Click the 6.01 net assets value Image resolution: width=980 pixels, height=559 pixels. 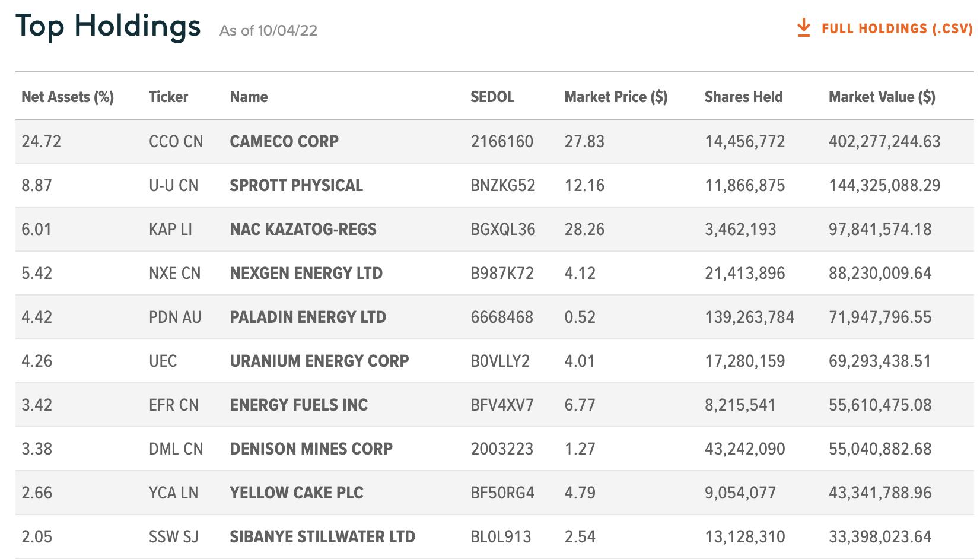pos(37,229)
